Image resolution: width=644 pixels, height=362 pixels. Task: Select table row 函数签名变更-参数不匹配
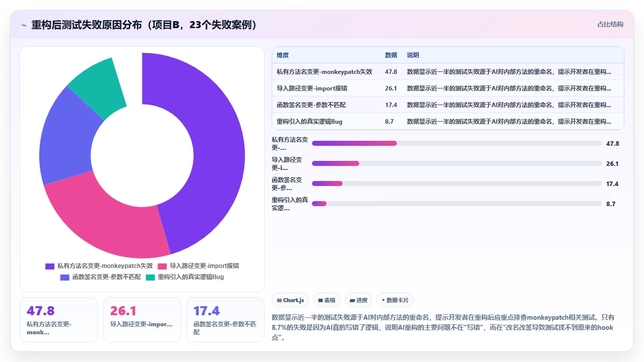pyautogui.click(x=448, y=105)
